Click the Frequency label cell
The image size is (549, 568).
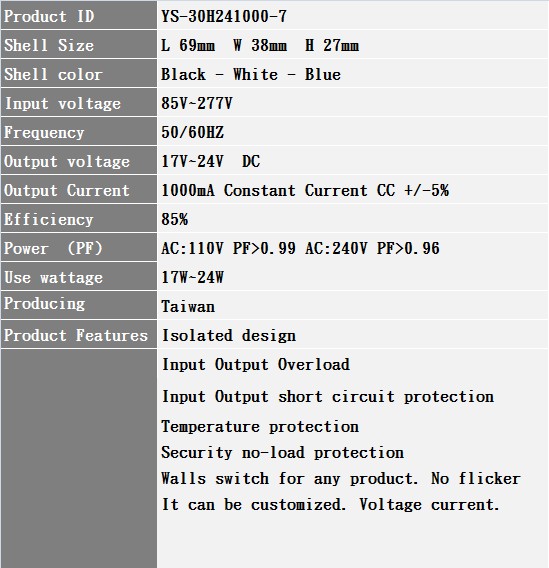(x=79, y=131)
